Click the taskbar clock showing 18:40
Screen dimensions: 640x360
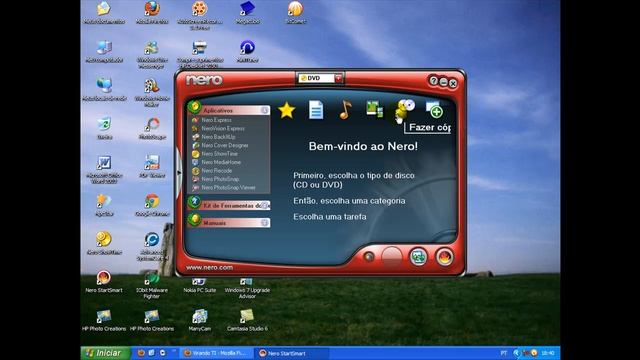548,353
